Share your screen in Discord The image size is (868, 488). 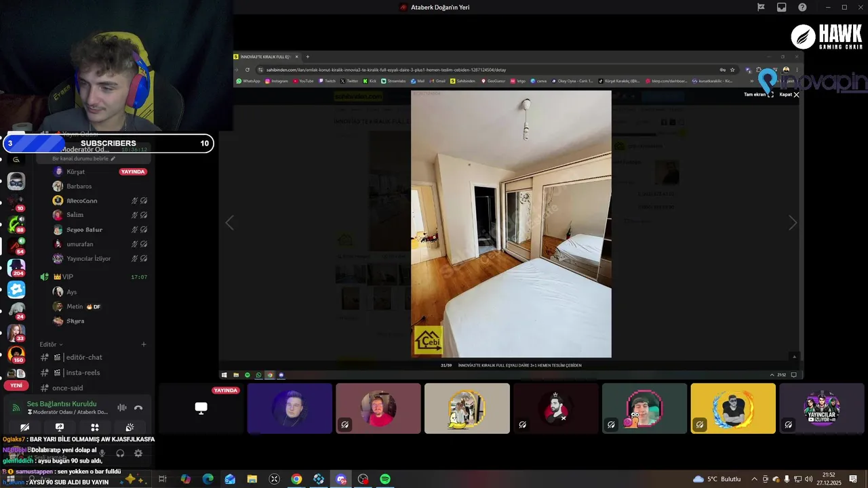pyautogui.click(x=60, y=428)
